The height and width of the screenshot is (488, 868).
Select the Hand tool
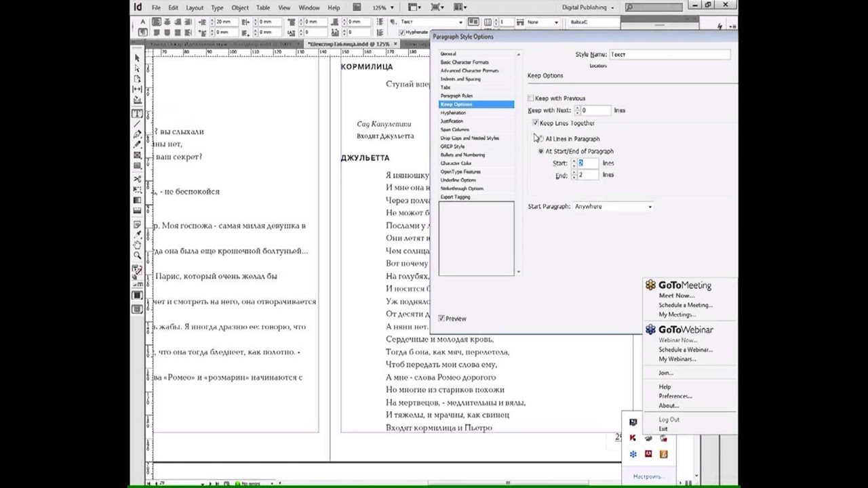[x=137, y=245]
